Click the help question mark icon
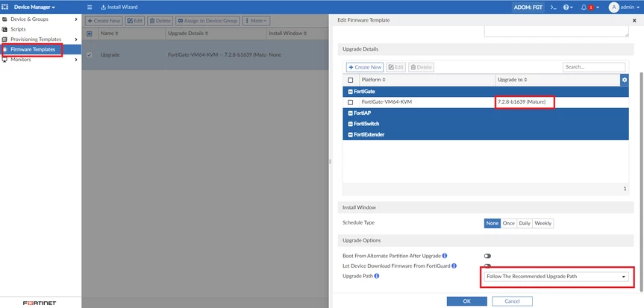644x308 pixels. click(x=567, y=7)
